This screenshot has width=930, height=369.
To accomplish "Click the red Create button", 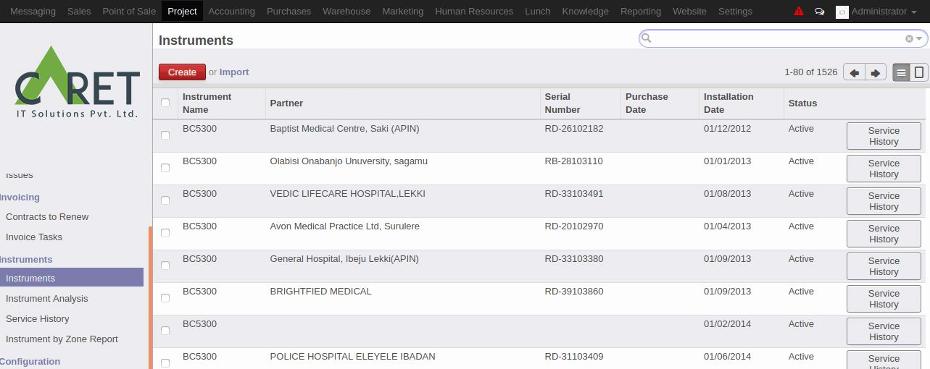I will (x=182, y=72).
